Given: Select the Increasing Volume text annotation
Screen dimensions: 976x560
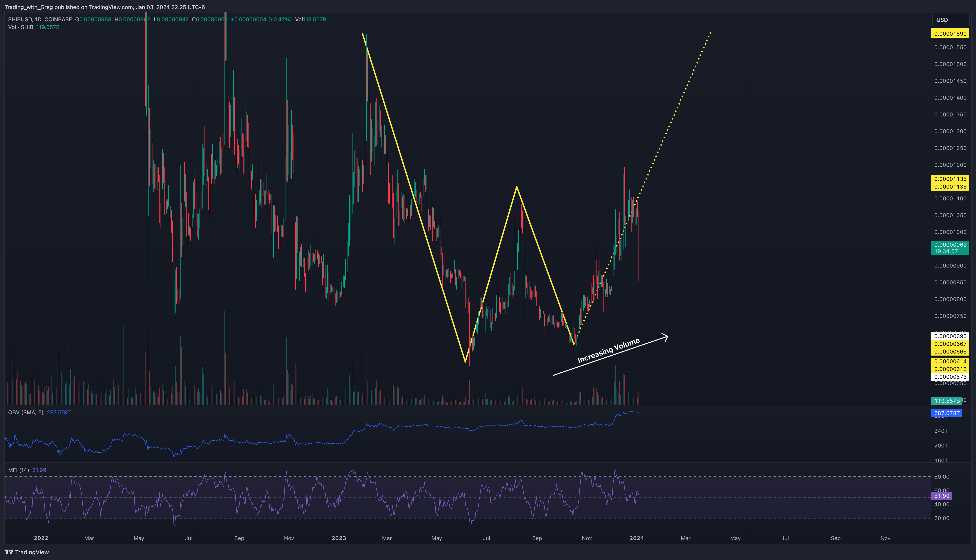Looking at the screenshot, I should pyautogui.click(x=609, y=350).
